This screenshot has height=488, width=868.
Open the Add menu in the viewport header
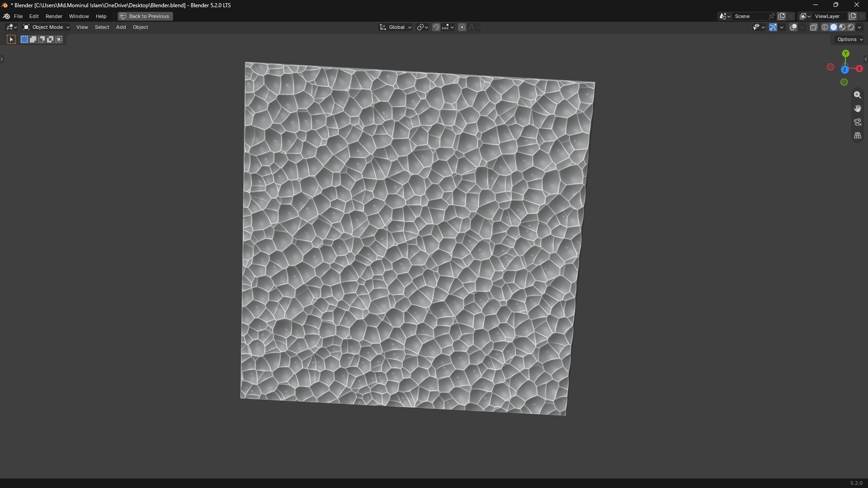point(121,27)
